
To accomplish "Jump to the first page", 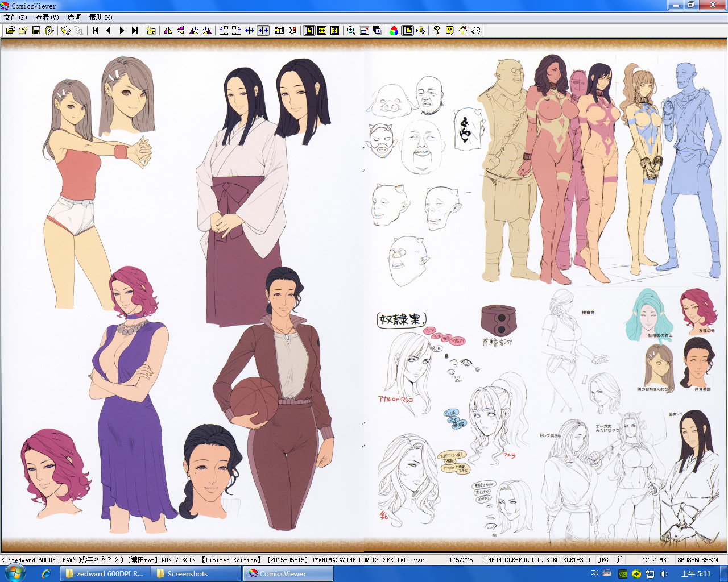I will [96, 31].
